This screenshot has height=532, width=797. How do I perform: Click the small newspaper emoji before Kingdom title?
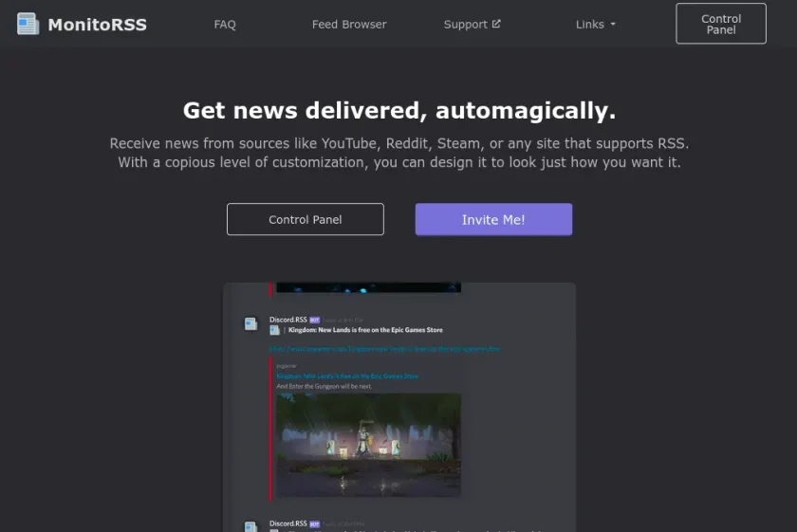tap(274, 330)
